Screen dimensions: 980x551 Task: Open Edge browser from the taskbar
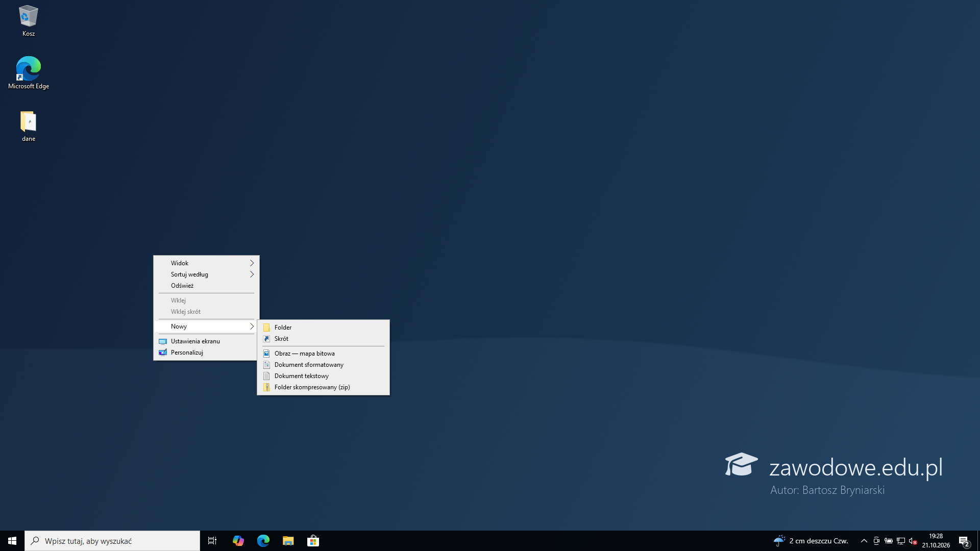click(x=263, y=541)
